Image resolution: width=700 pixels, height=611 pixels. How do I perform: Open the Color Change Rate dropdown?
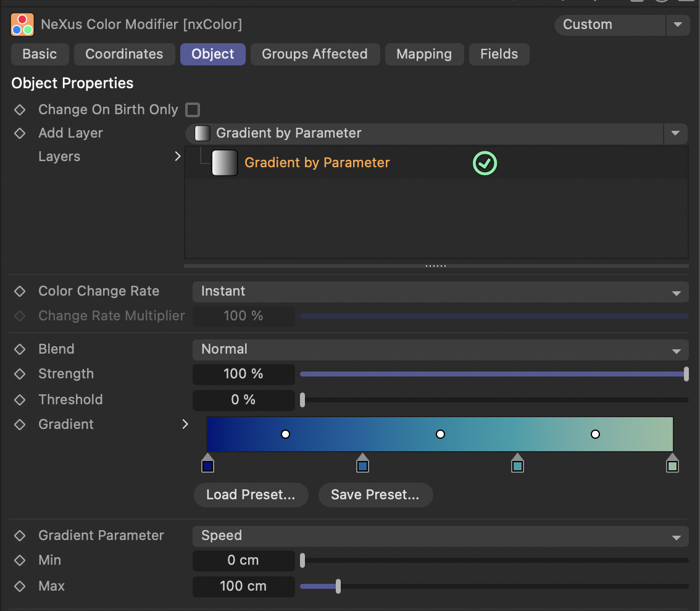coord(440,291)
